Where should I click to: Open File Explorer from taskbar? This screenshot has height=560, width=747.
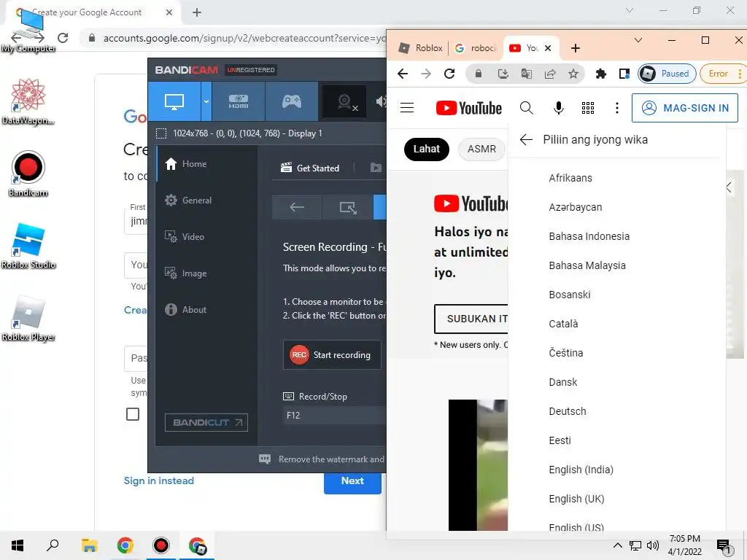click(x=89, y=545)
